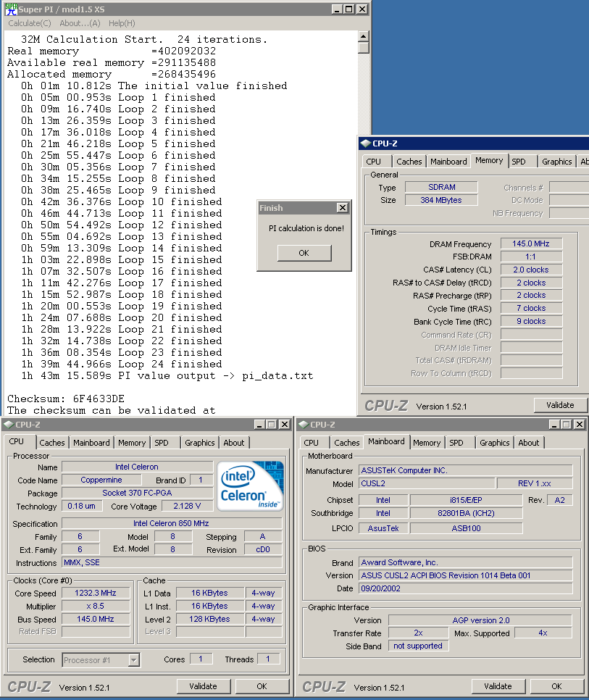Click the Core Speed value field
The image size is (589, 700).
click(x=97, y=593)
